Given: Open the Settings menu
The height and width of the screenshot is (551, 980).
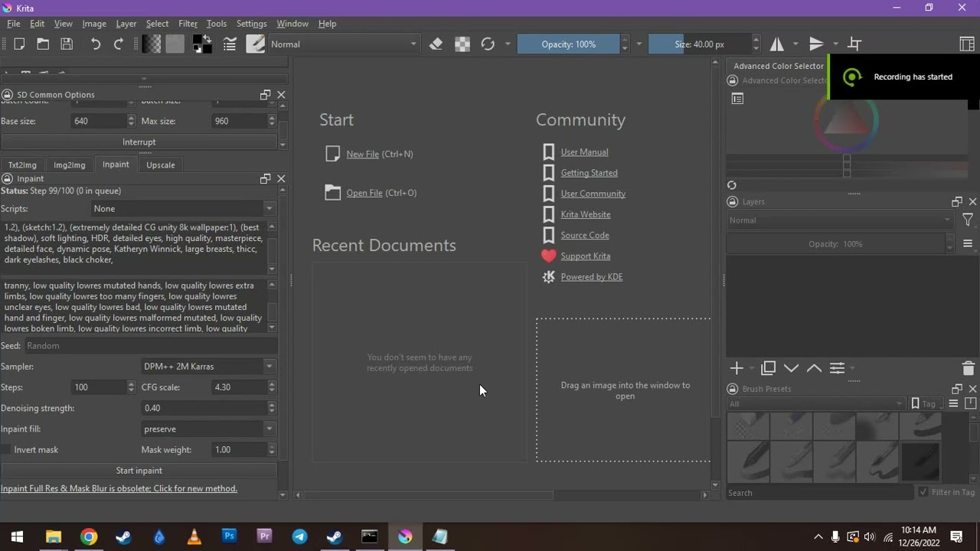Looking at the screenshot, I should 251,24.
